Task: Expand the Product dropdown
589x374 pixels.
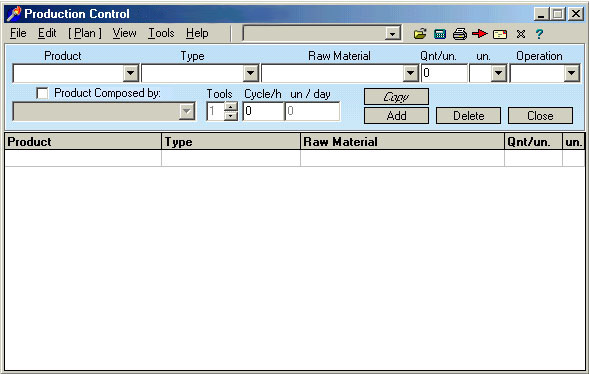Action: tap(131, 73)
